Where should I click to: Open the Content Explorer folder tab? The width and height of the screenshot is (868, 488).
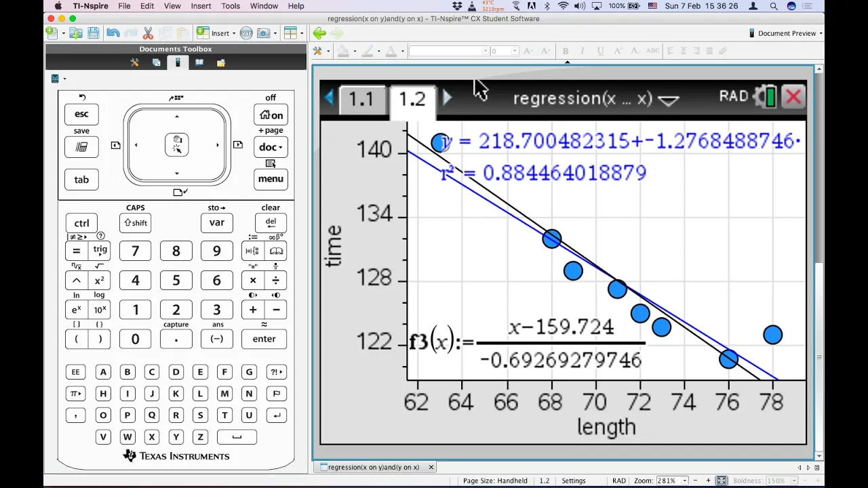point(221,62)
